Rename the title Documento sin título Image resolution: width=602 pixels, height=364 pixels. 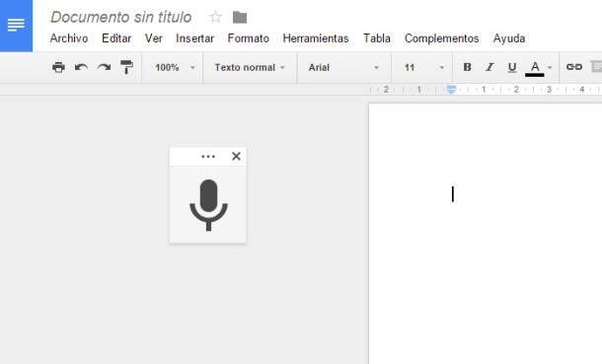[121, 17]
